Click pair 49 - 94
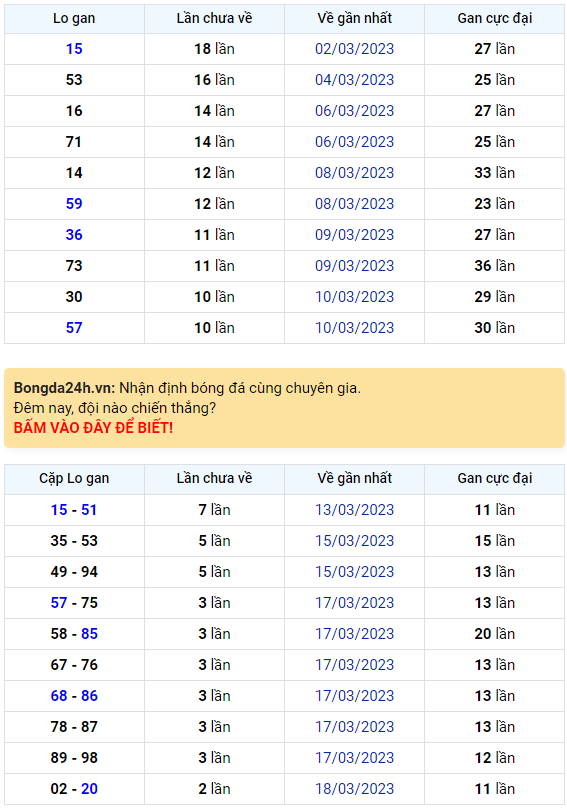567x808 pixels. pyautogui.click(x=74, y=571)
